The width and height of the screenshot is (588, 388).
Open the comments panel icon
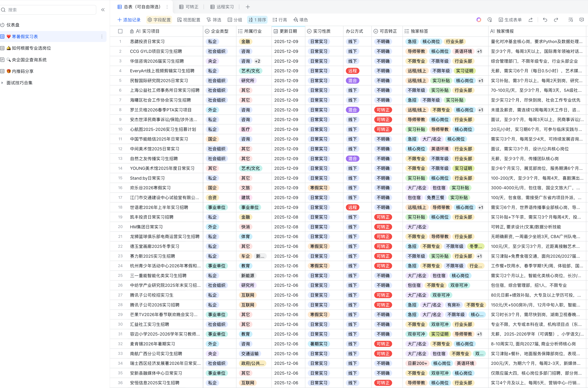coord(582,20)
